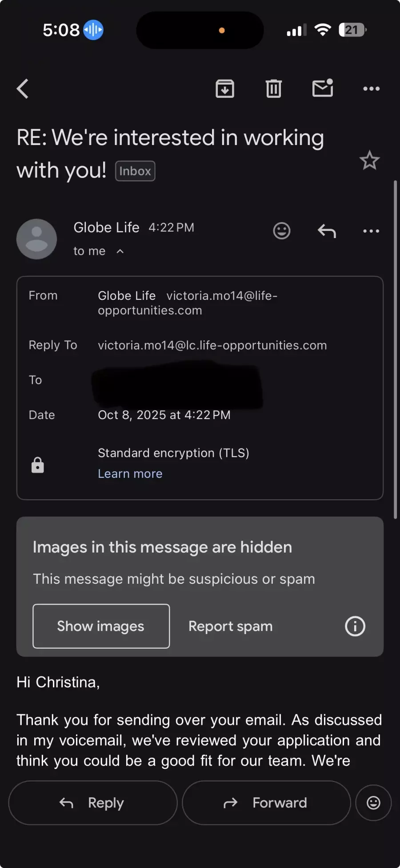Archive this email

coord(225,89)
